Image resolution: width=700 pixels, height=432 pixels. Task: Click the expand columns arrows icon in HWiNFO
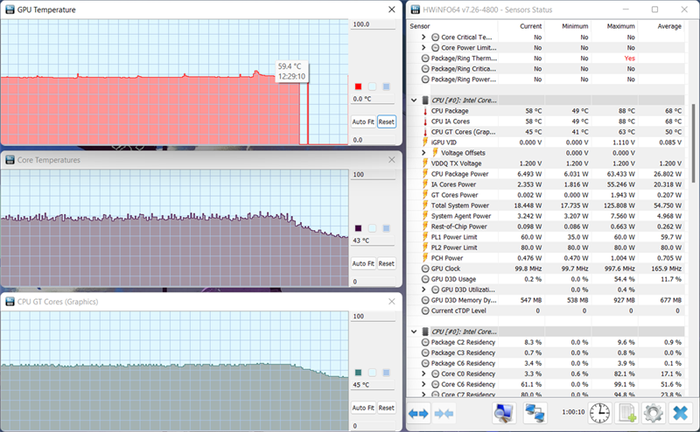(418, 414)
